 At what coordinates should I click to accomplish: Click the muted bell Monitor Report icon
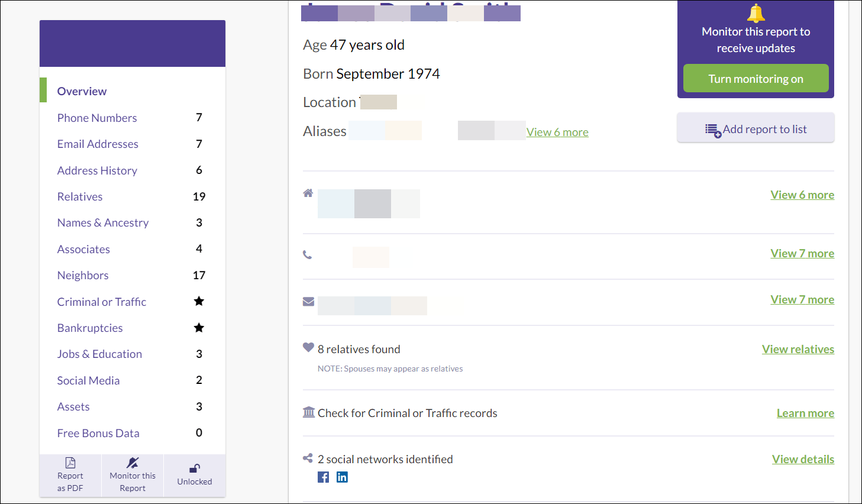[133, 463]
